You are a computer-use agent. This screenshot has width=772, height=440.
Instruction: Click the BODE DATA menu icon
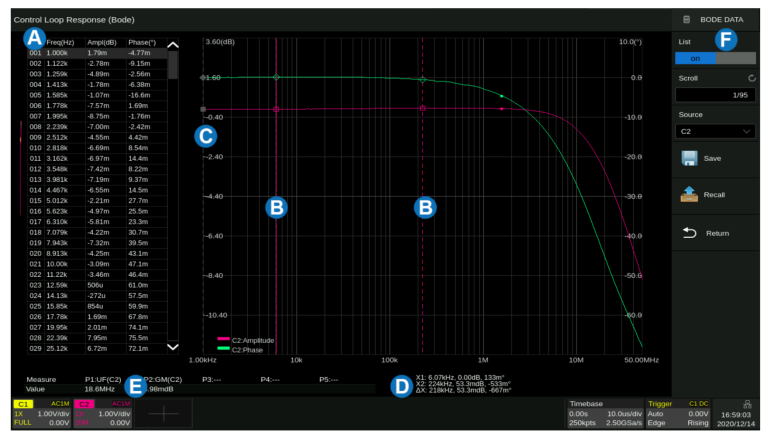[686, 19]
